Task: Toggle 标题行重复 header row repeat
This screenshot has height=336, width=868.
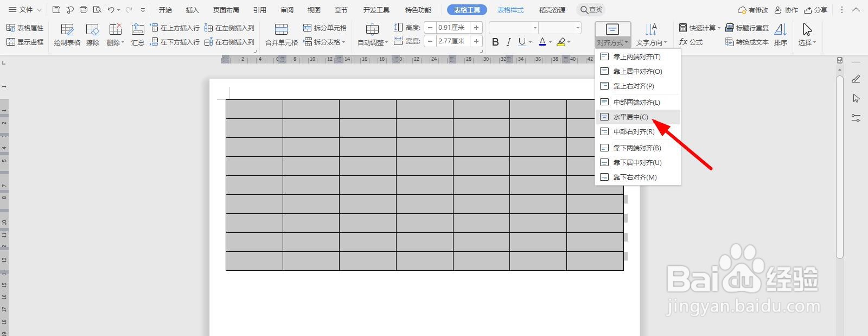Action: pos(747,28)
